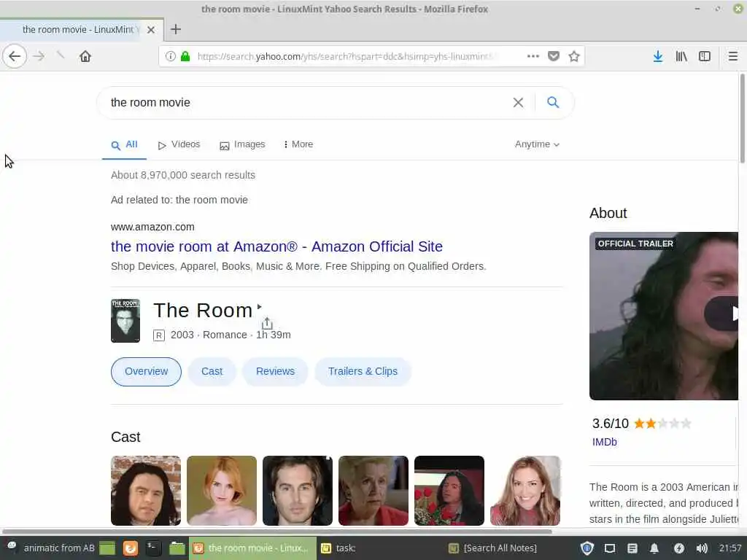Open The Room title link

coord(203,311)
